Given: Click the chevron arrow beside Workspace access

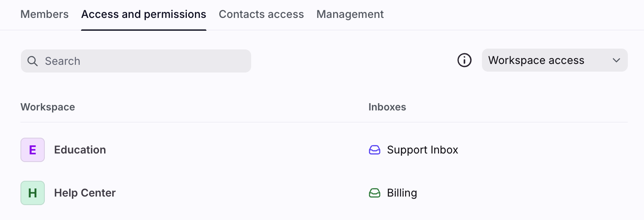Looking at the screenshot, I should coord(616,61).
